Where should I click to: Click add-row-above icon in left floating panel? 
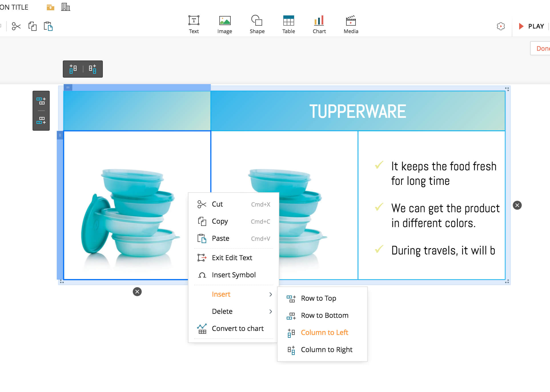click(x=41, y=101)
